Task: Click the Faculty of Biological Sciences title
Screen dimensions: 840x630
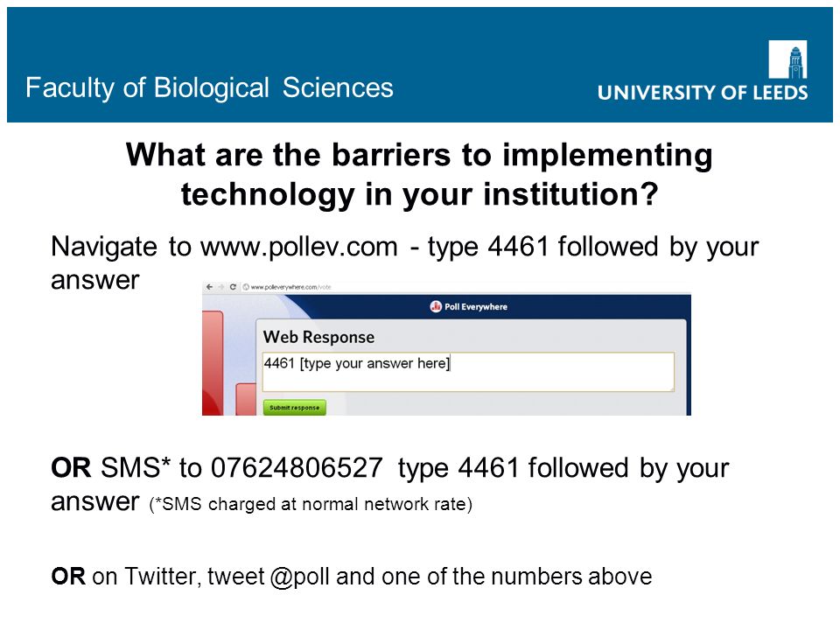Action: click(x=209, y=87)
